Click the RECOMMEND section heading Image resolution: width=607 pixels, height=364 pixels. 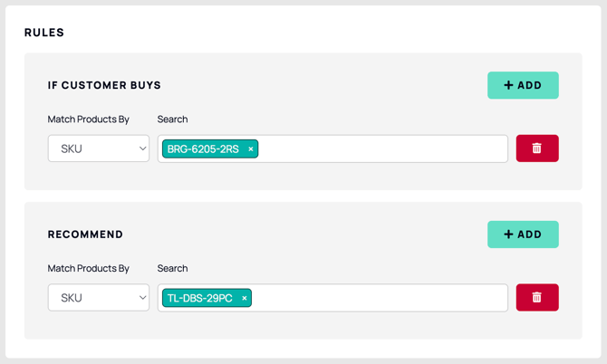coord(85,235)
